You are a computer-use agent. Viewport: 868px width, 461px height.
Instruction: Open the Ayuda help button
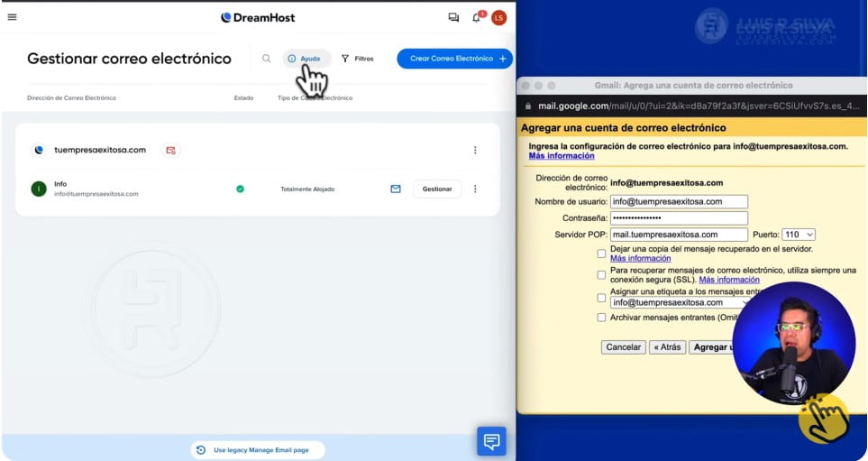coord(306,58)
